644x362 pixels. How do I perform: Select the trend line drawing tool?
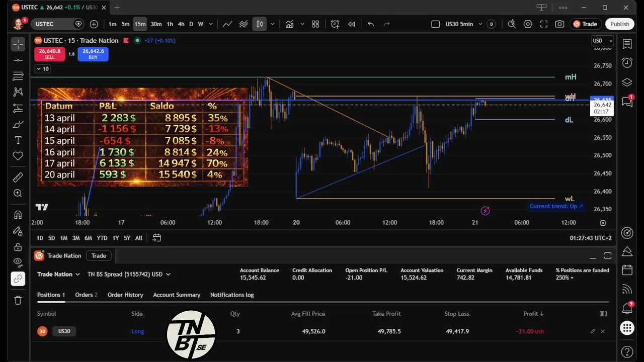tap(18, 60)
